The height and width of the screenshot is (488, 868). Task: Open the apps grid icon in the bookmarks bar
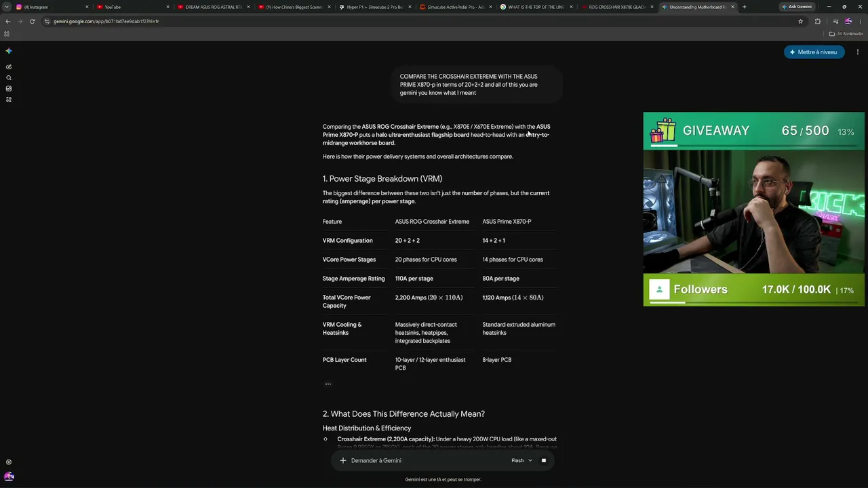coord(7,34)
